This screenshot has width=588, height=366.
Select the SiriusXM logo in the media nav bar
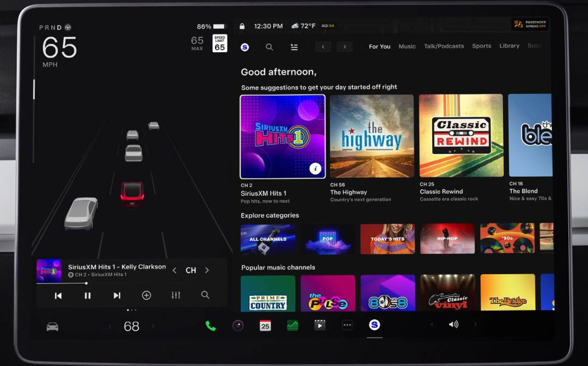[244, 47]
